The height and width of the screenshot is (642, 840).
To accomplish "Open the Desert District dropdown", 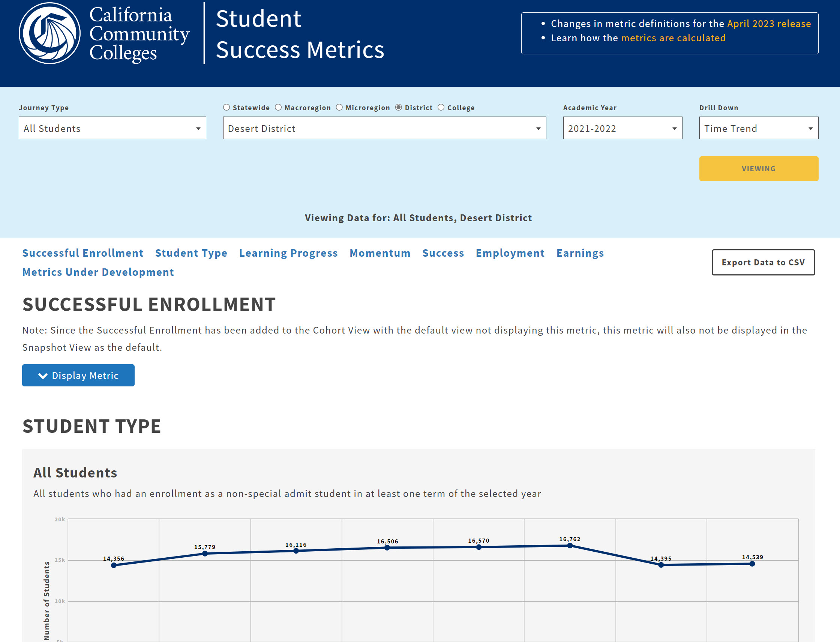I will click(x=384, y=128).
